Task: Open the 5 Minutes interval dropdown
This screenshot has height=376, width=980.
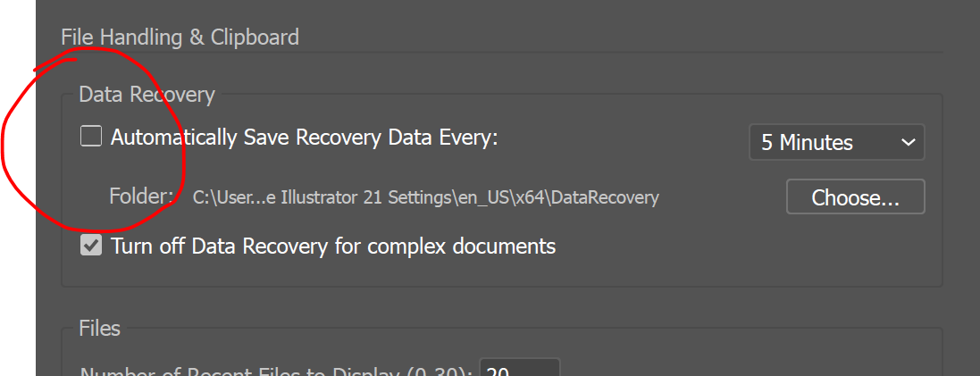Action: tap(835, 143)
